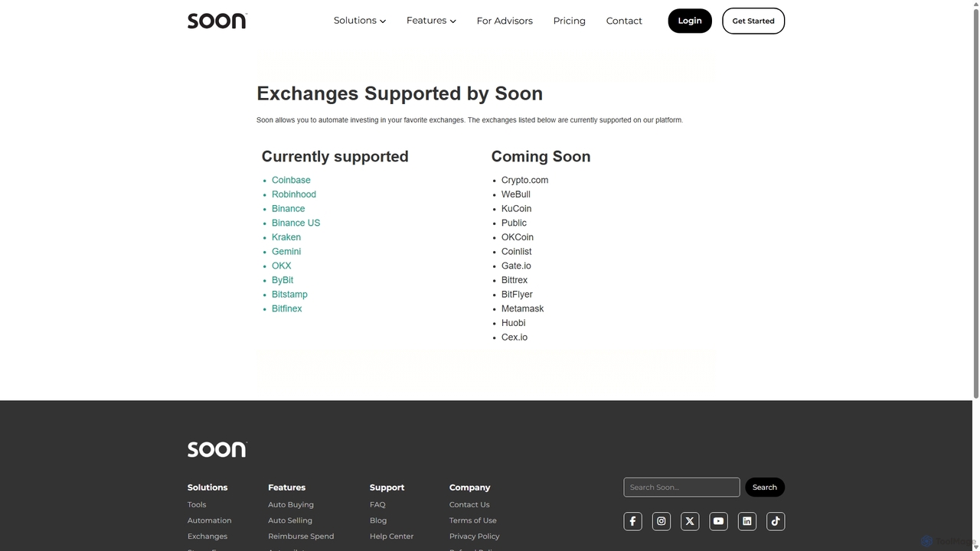
Task: Click the Coming Soon heading
Action: [x=541, y=156]
